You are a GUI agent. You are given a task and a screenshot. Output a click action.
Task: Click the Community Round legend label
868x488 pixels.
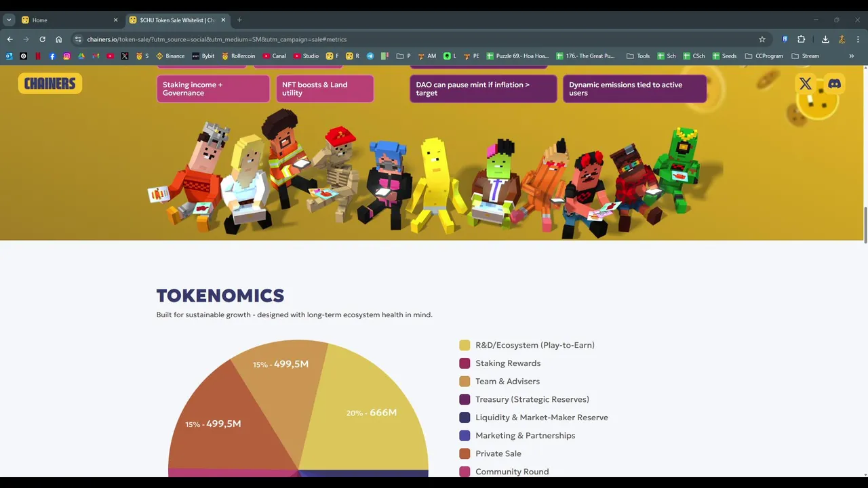click(512, 472)
